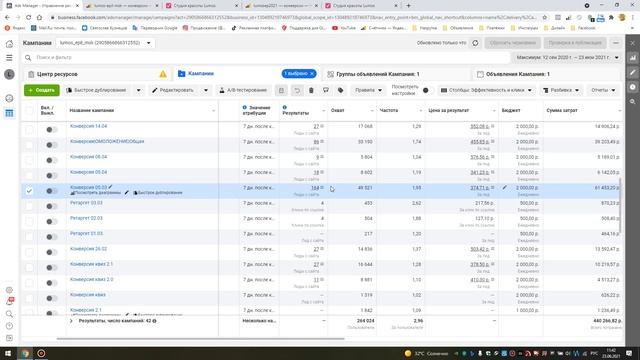The height and width of the screenshot is (360, 640).
Task: Toggle on campaign Конверсия квиз 2.1
Action: [x=51, y=268]
